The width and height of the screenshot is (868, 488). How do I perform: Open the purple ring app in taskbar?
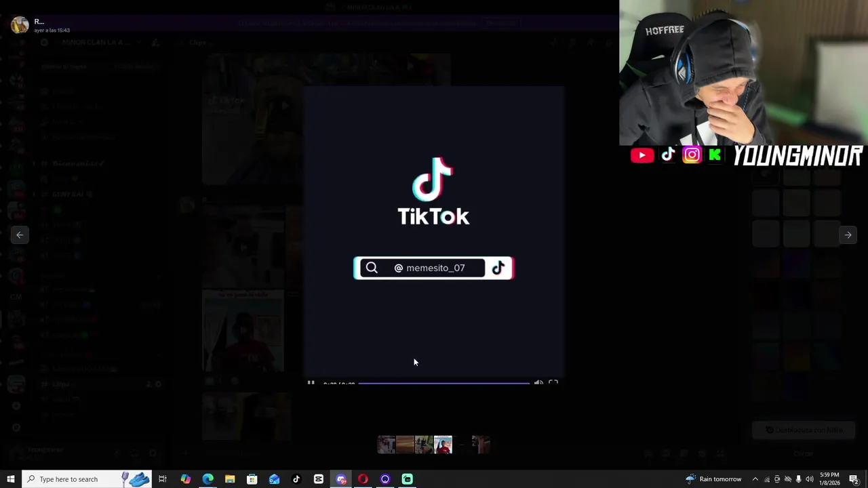pyautogui.click(x=385, y=479)
